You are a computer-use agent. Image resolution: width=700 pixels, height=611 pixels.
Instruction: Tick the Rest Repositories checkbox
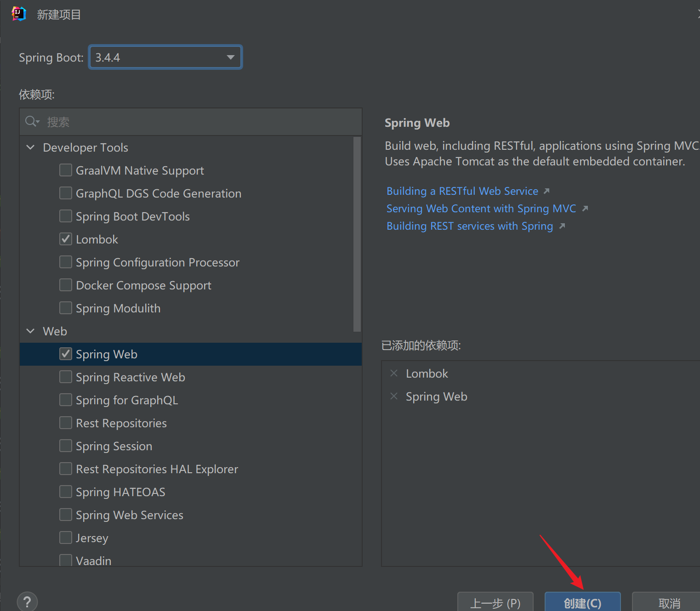click(x=66, y=423)
